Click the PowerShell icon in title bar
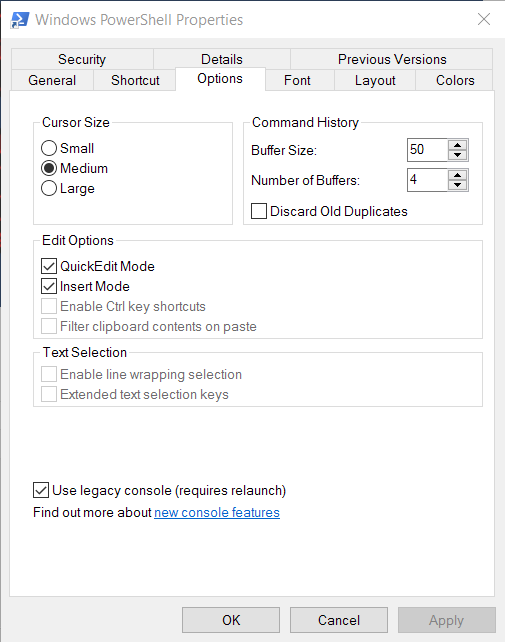 20,20
